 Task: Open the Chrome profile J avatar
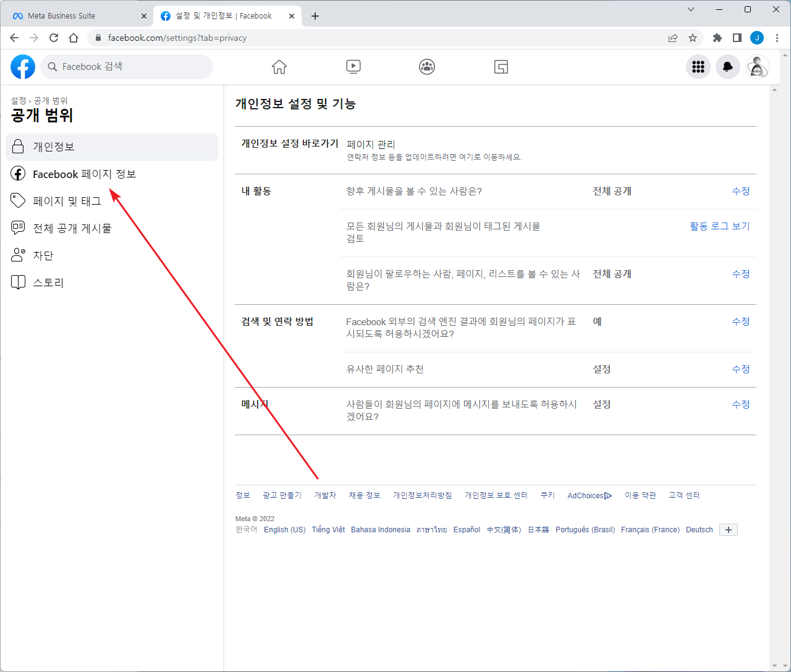point(757,38)
